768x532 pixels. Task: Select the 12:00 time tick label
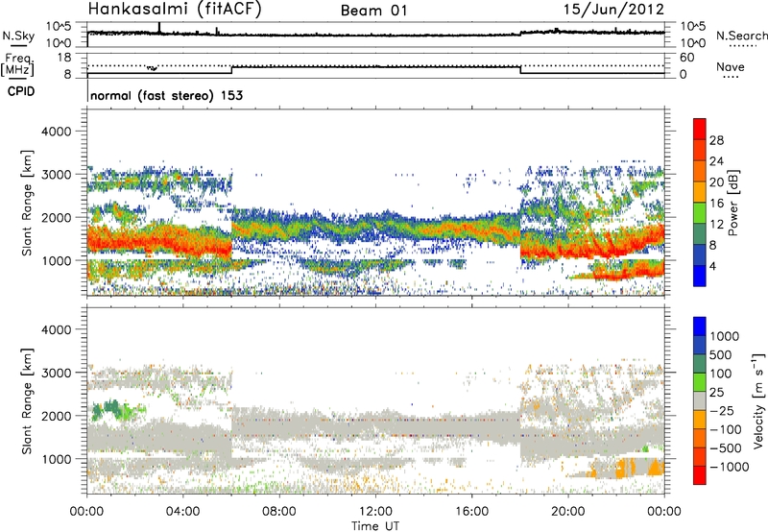(375, 512)
